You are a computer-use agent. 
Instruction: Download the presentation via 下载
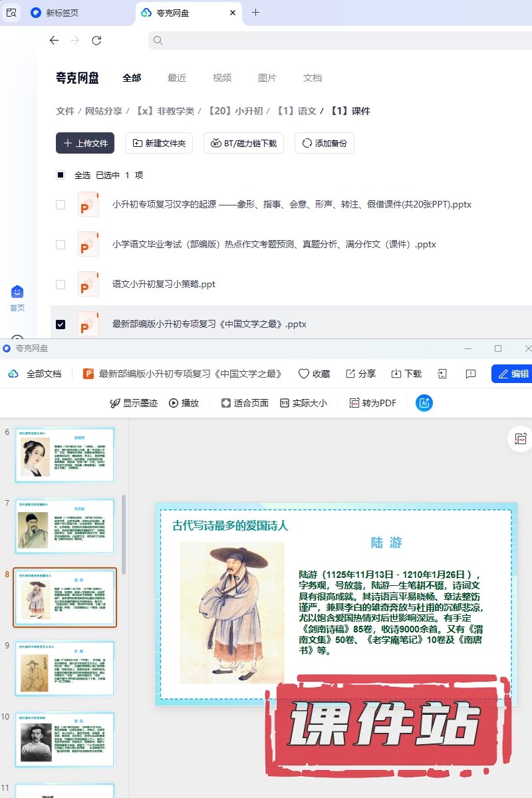(396, 374)
